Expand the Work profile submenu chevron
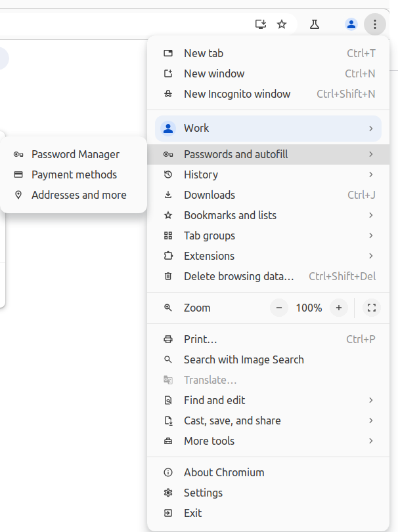Screen dimensions: 398x532 [372, 128]
